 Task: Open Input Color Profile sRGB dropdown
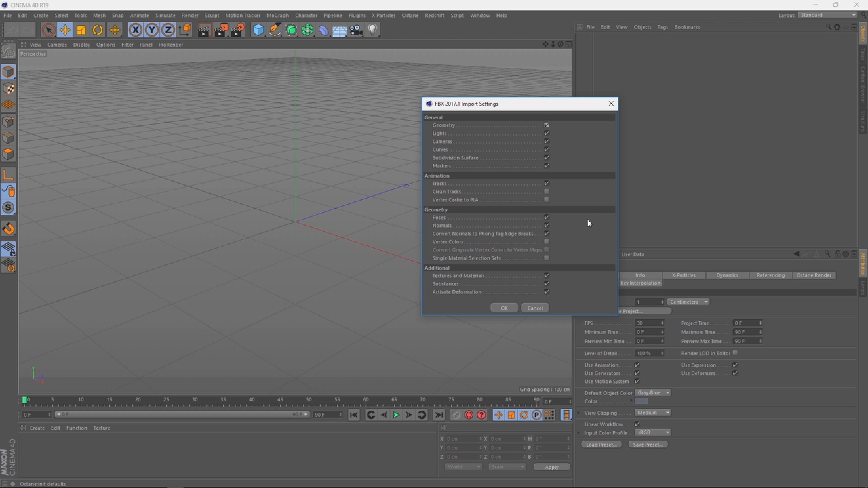point(653,432)
